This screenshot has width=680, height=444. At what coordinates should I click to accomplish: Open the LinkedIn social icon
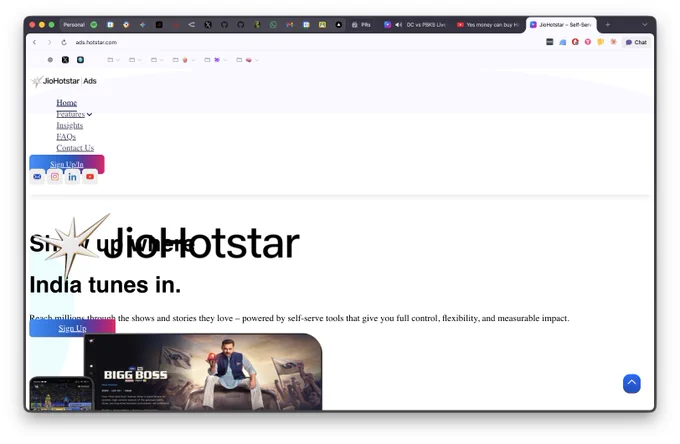click(x=72, y=176)
